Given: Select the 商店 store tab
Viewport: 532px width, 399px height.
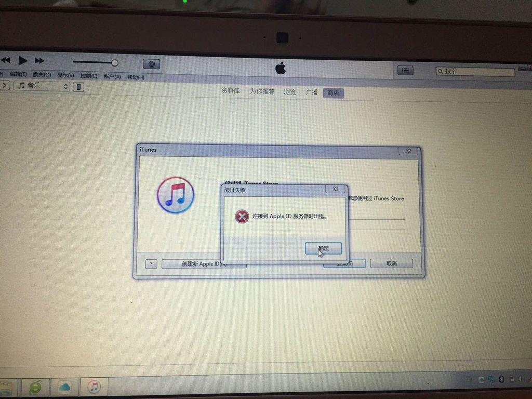Looking at the screenshot, I should click(333, 93).
